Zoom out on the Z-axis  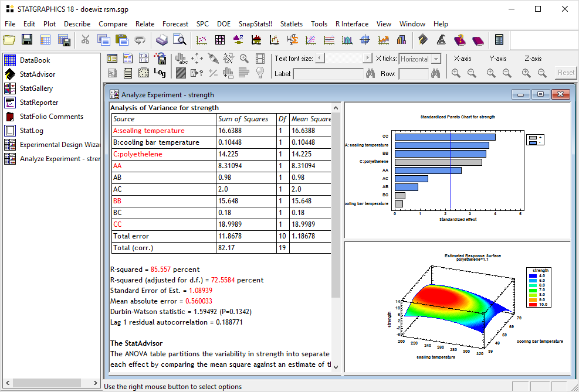pos(542,73)
